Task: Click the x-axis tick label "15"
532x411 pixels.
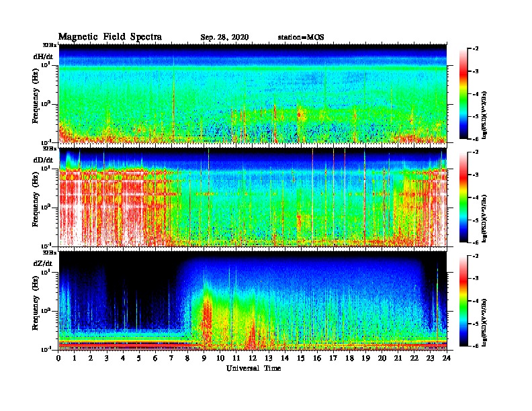Action: [x=301, y=359]
